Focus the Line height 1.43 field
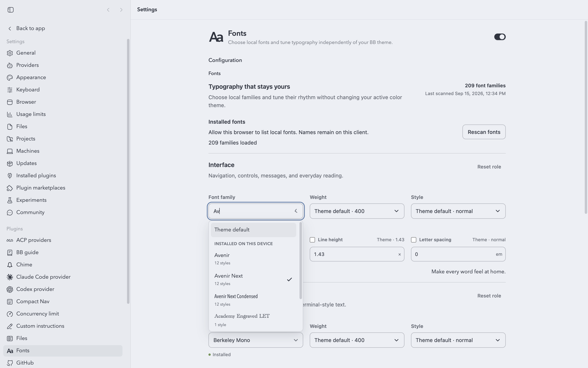 pos(357,254)
